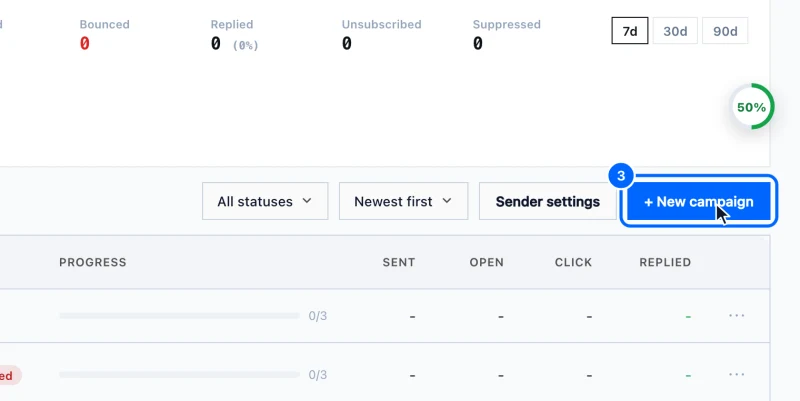Image resolution: width=800 pixels, height=401 pixels.
Task: Click the PROGRESS column header
Action: (92, 262)
